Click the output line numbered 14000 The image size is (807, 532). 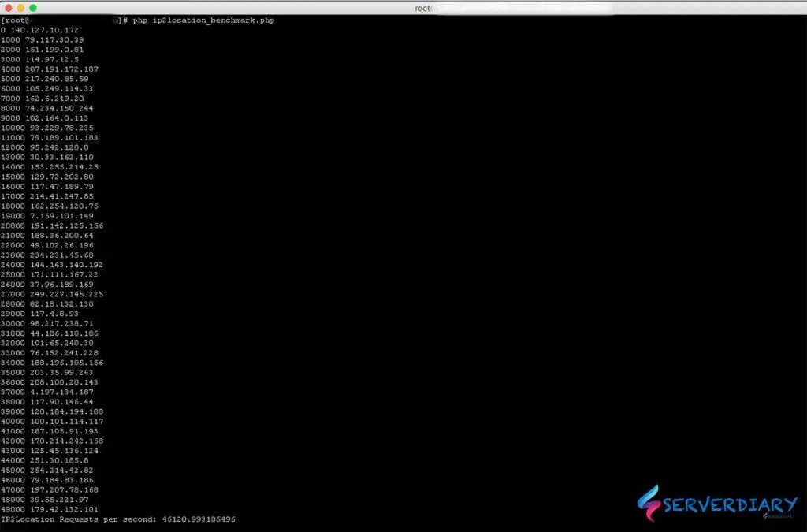[x=50, y=167]
